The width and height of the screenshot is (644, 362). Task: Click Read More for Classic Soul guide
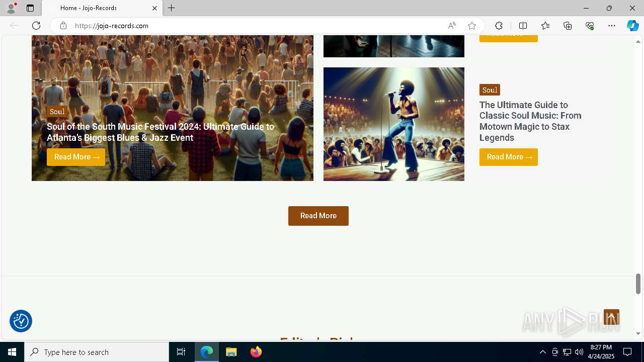click(509, 157)
